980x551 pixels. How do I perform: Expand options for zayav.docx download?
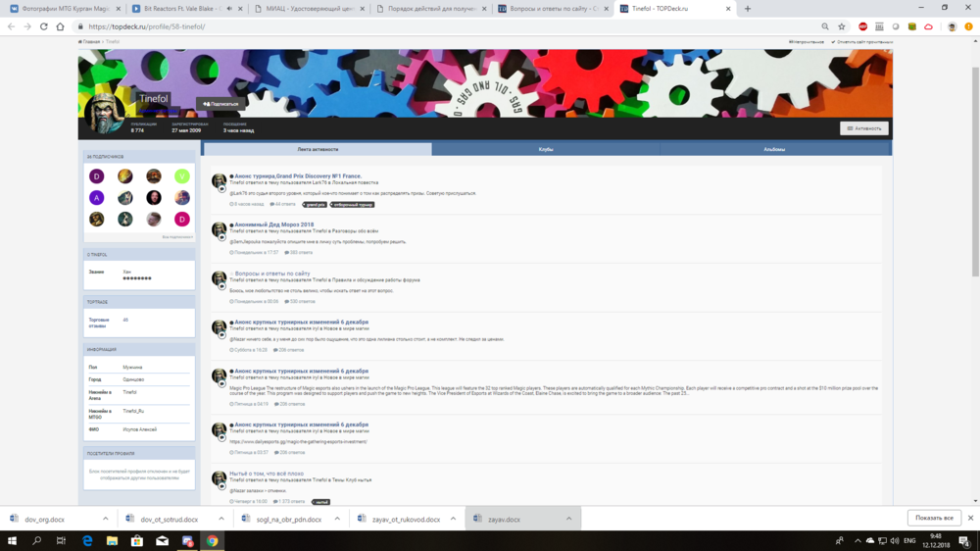(568, 519)
